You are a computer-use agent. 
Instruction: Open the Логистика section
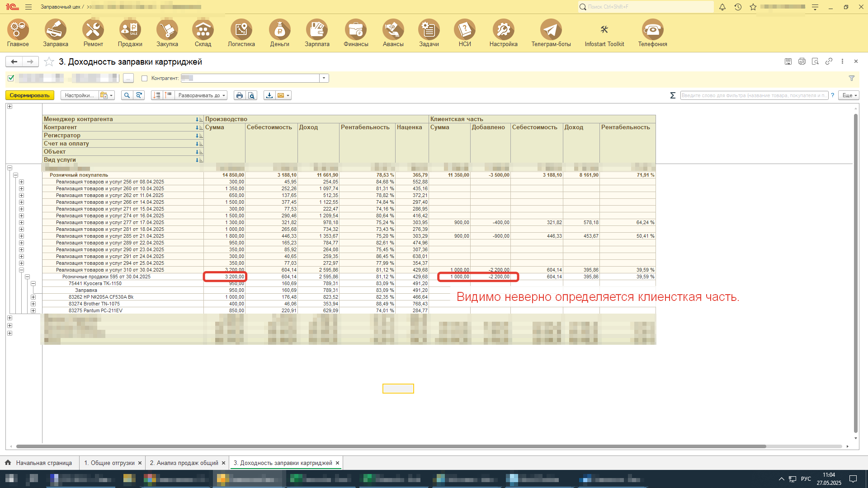click(241, 33)
